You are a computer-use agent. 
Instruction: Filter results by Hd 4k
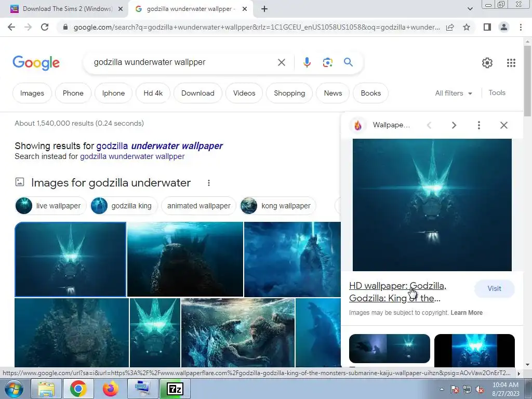pyautogui.click(x=153, y=93)
